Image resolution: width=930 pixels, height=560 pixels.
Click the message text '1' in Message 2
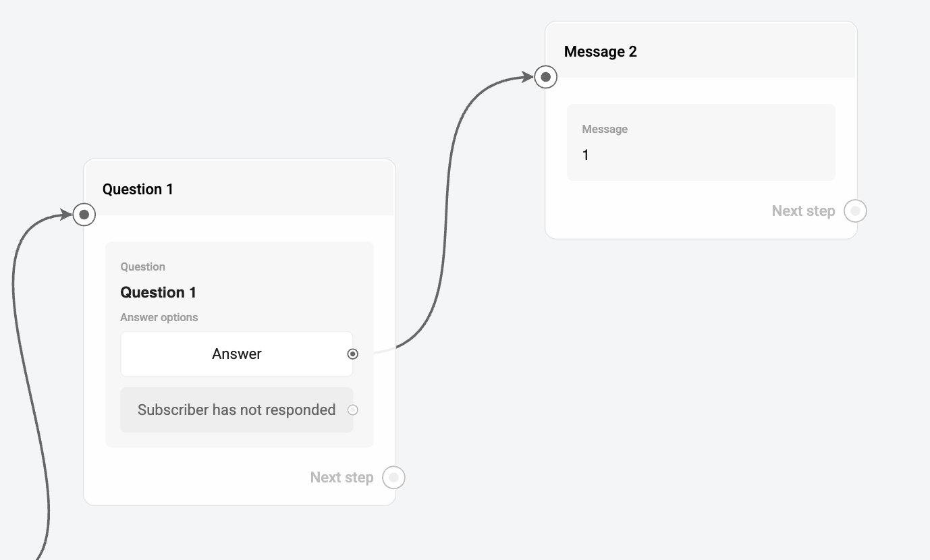click(586, 155)
